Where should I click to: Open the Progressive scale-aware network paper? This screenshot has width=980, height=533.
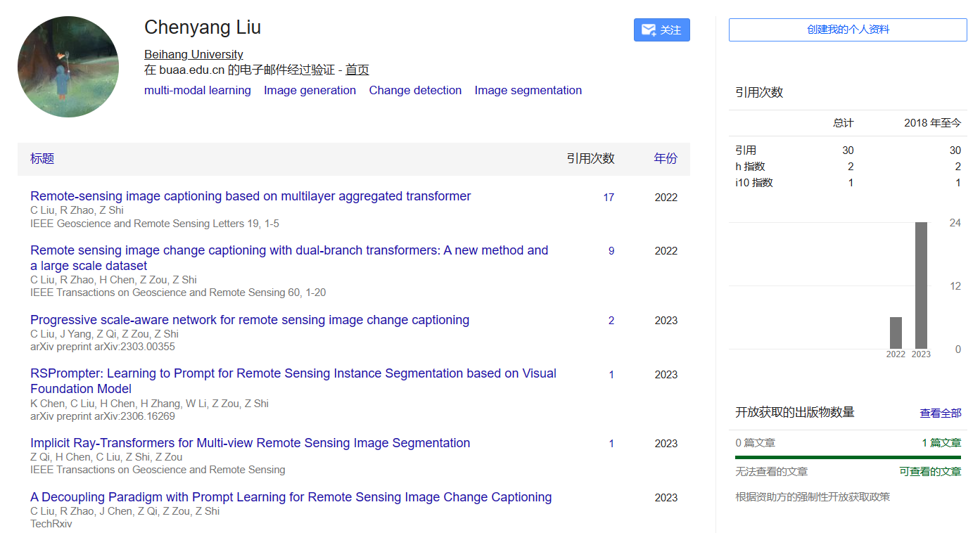click(249, 320)
